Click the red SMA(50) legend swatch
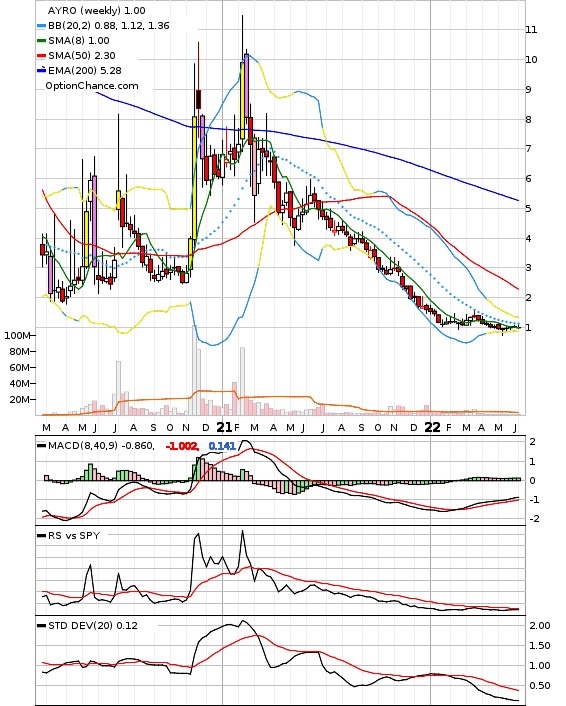The image size is (566, 706). coord(41,55)
